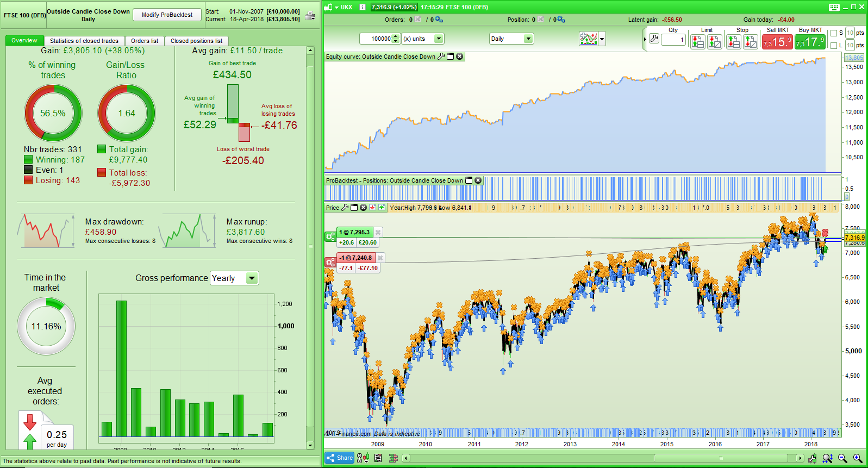Open Price chart wrench settings
Image resolution: width=868 pixels, height=468 pixels.
pos(345,208)
